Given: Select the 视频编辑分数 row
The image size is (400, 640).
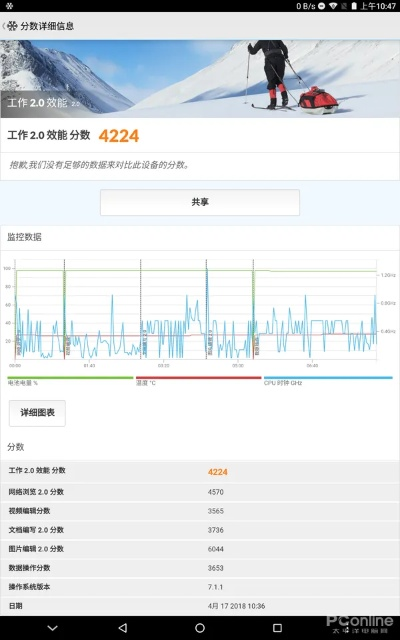Looking at the screenshot, I should (x=200, y=511).
